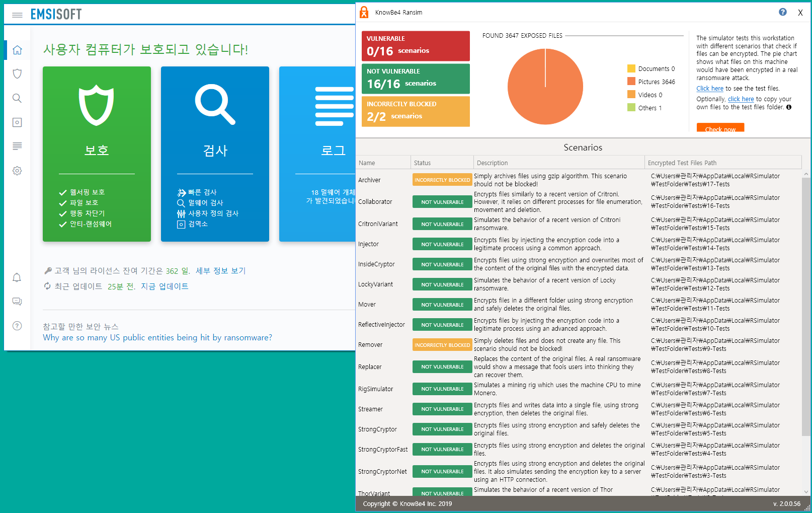Sort scenarios by Name column header
The width and height of the screenshot is (812, 513).
[383, 163]
